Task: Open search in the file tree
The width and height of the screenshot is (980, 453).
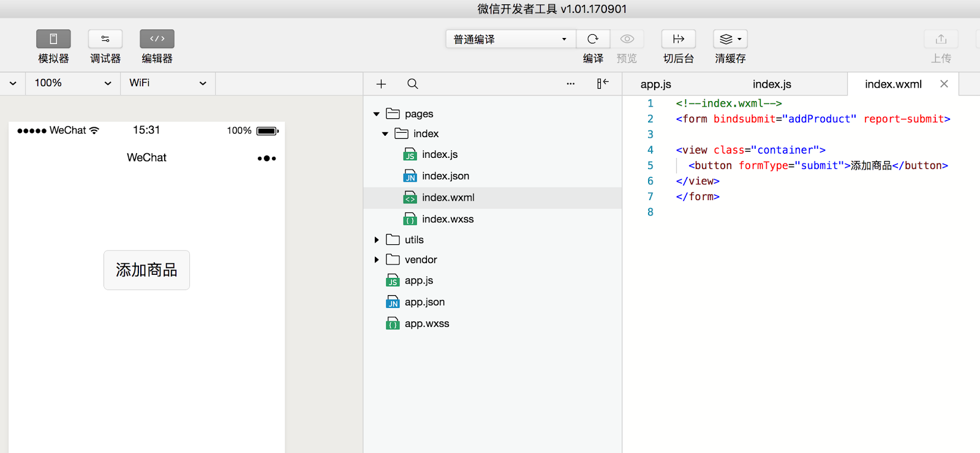Action: 413,84
